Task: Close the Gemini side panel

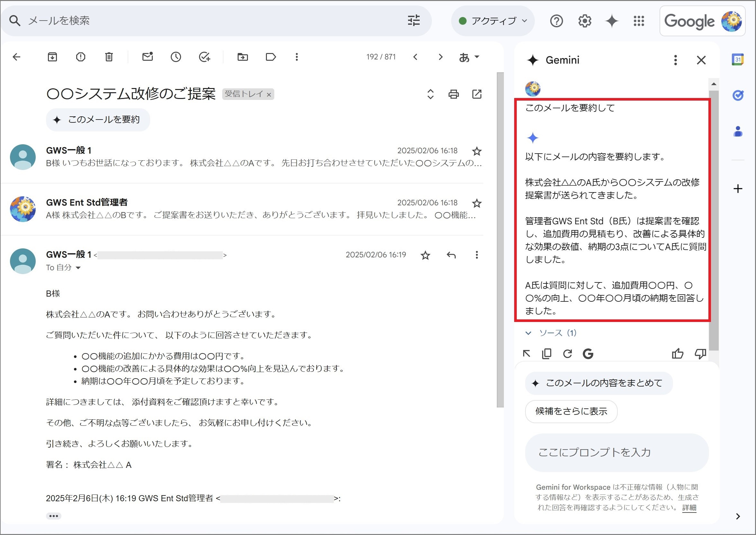Action: pos(701,60)
